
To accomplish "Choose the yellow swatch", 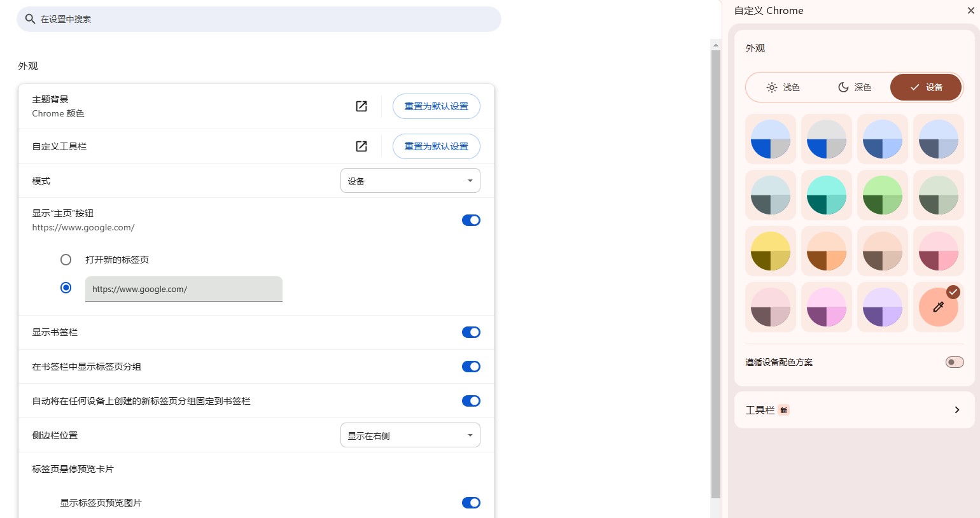I will pyautogui.click(x=771, y=251).
